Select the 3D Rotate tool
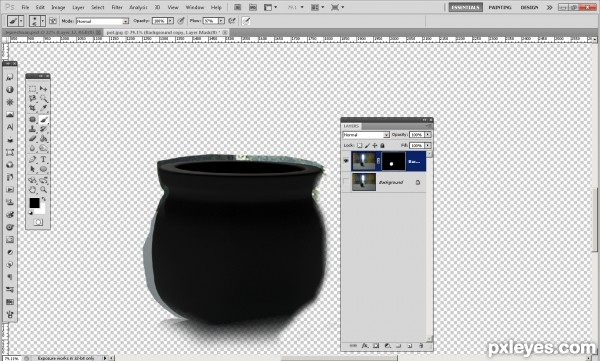 (x=33, y=180)
